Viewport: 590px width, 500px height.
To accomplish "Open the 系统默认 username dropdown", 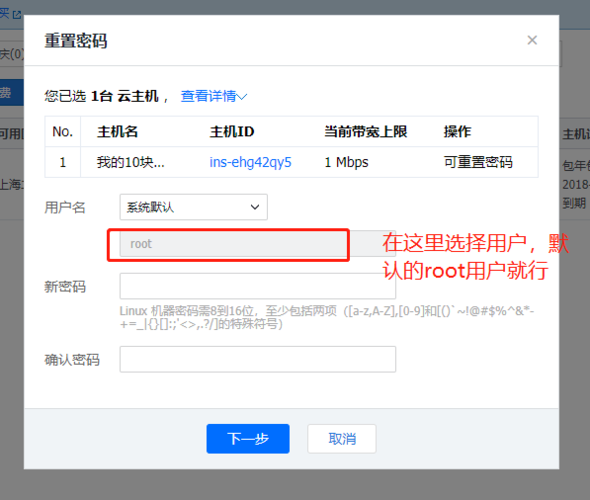I will (193, 207).
